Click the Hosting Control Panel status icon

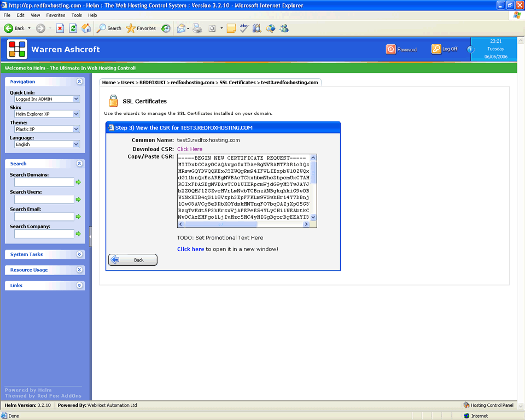(466, 405)
